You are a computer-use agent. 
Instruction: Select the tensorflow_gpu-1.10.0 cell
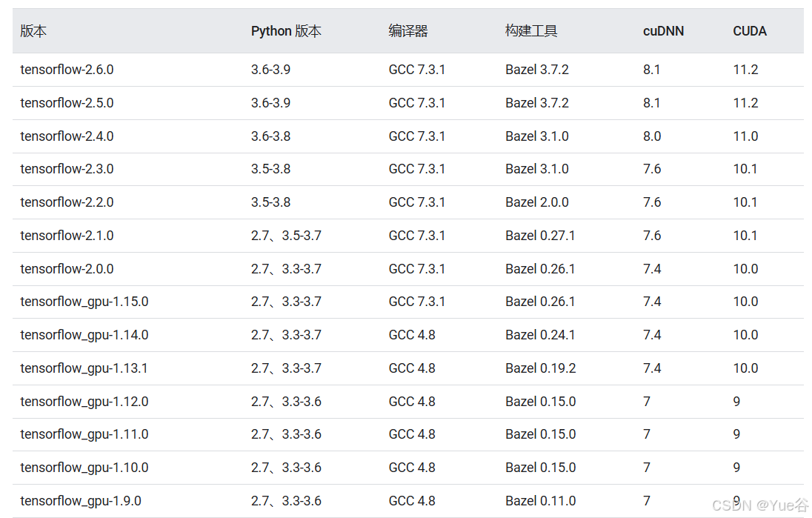[x=84, y=468]
